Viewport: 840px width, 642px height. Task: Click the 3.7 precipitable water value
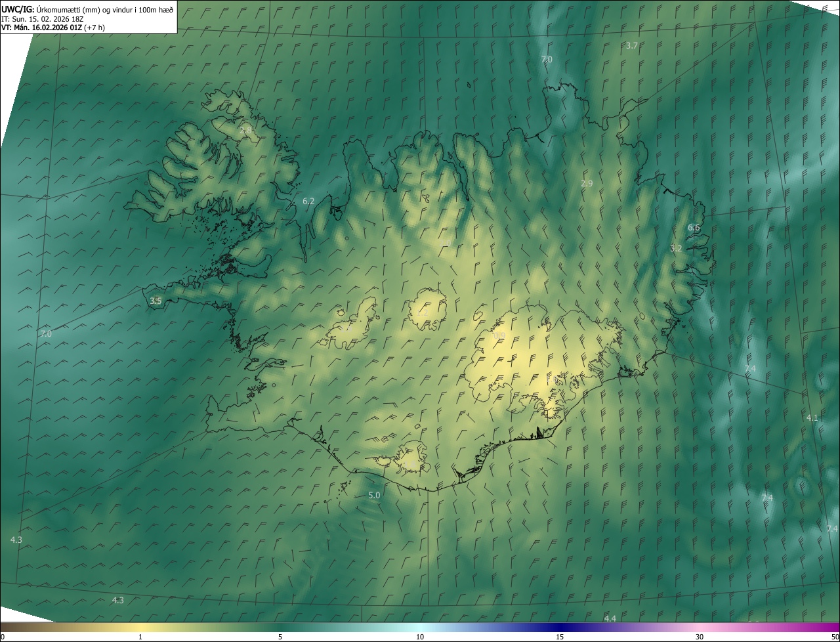631,45
